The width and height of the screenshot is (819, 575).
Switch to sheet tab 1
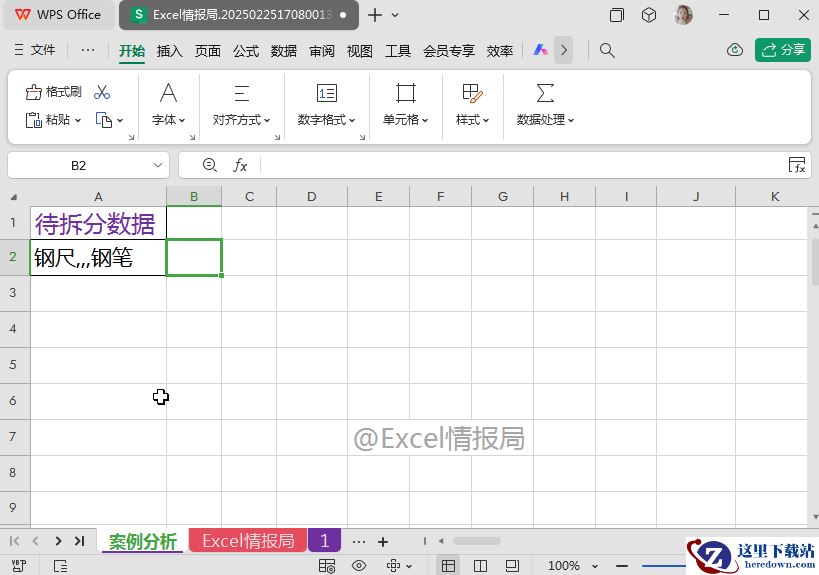point(324,541)
